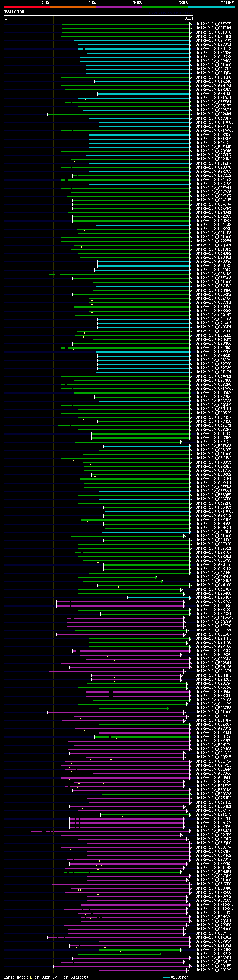Viewport: 238px width, 980px height.
Task: Choose the UniRef100_C6SZB6 label
Action: (213, 500)
